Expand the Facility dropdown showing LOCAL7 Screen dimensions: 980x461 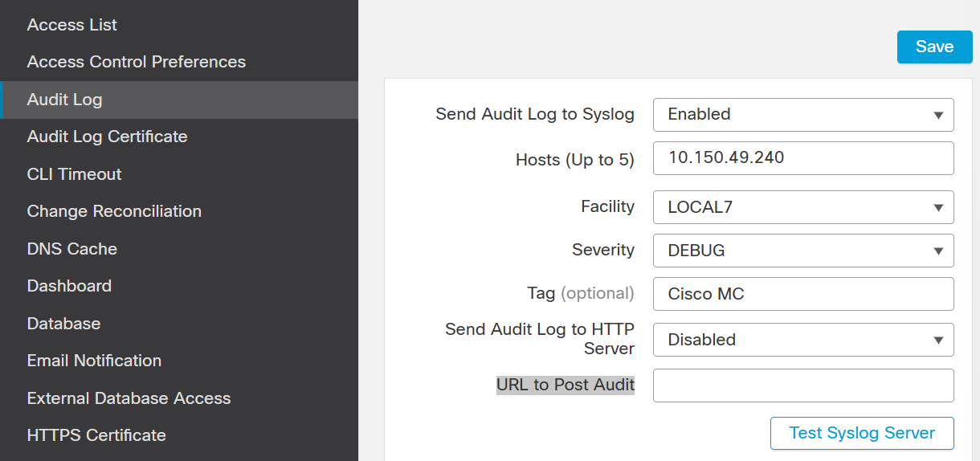tap(802, 207)
